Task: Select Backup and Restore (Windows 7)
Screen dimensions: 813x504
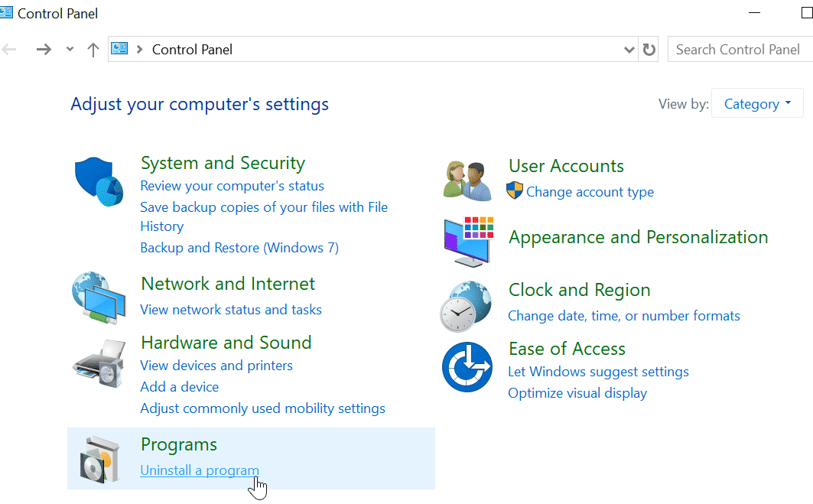Action: [x=239, y=248]
